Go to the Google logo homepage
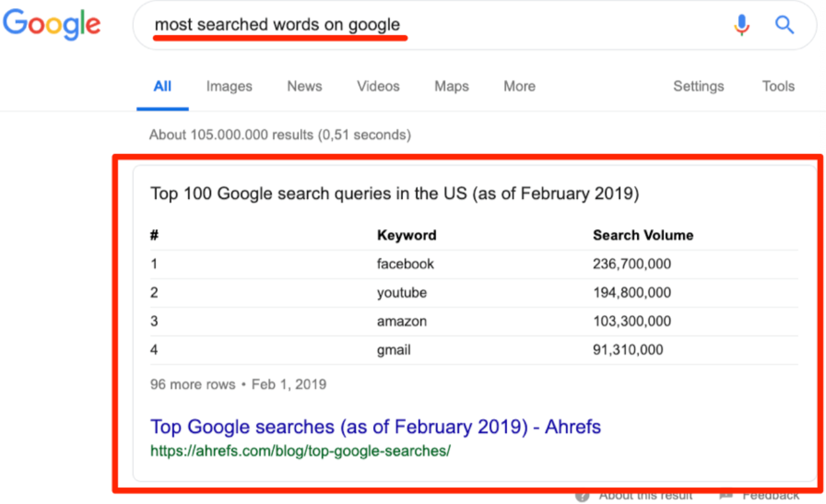The width and height of the screenshot is (826, 504). click(52, 26)
